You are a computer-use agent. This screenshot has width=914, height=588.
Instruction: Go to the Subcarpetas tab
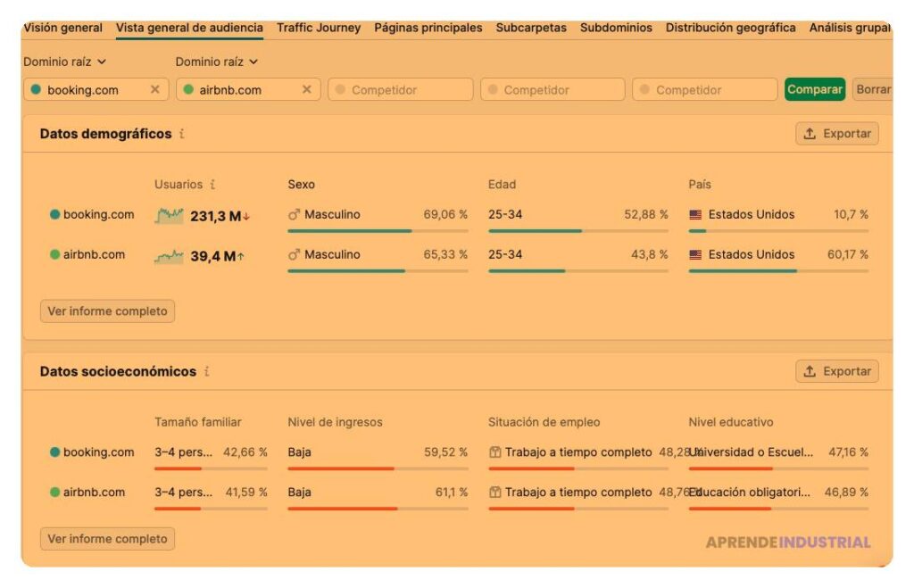click(x=531, y=28)
